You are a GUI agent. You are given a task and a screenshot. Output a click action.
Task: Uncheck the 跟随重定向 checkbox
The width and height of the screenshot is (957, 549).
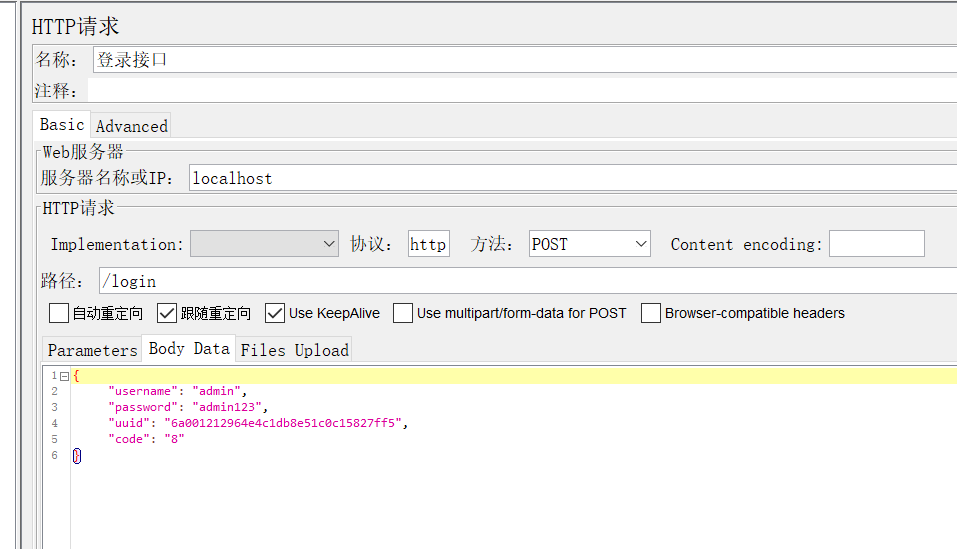pos(167,313)
